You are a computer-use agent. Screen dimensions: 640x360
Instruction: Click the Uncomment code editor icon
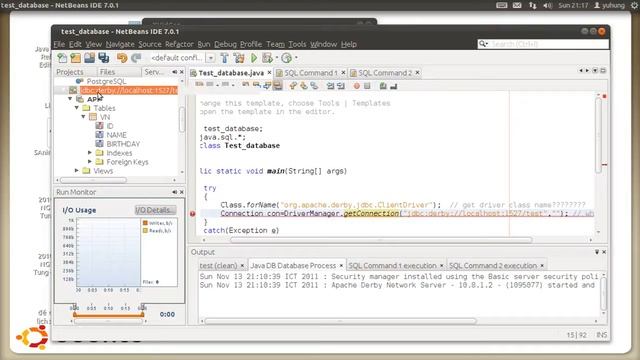pyautogui.click(x=393, y=86)
